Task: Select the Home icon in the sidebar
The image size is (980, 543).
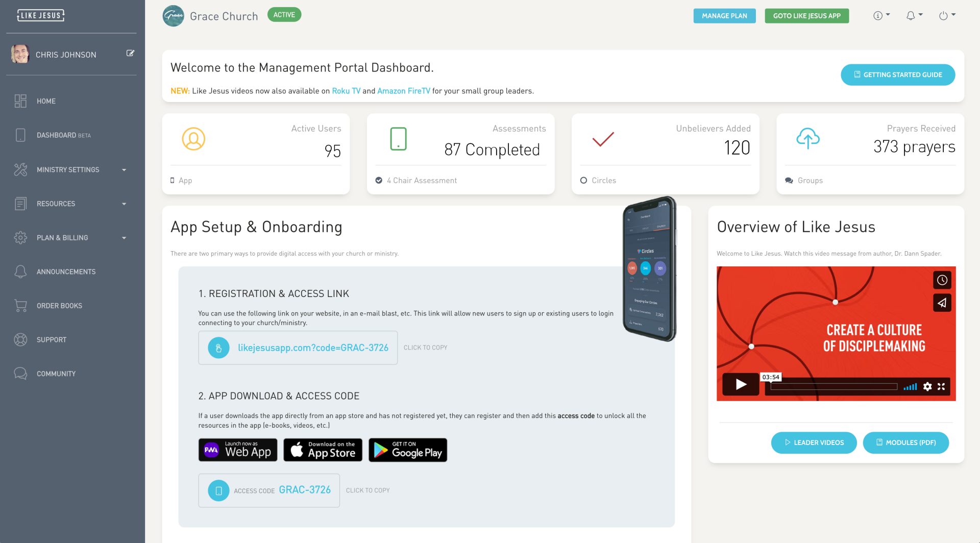Action: click(x=20, y=101)
